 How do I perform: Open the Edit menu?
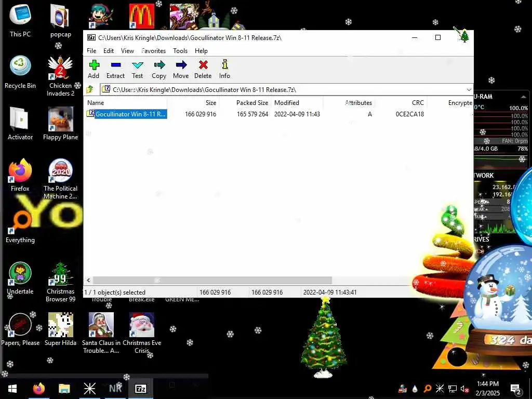pos(109,51)
